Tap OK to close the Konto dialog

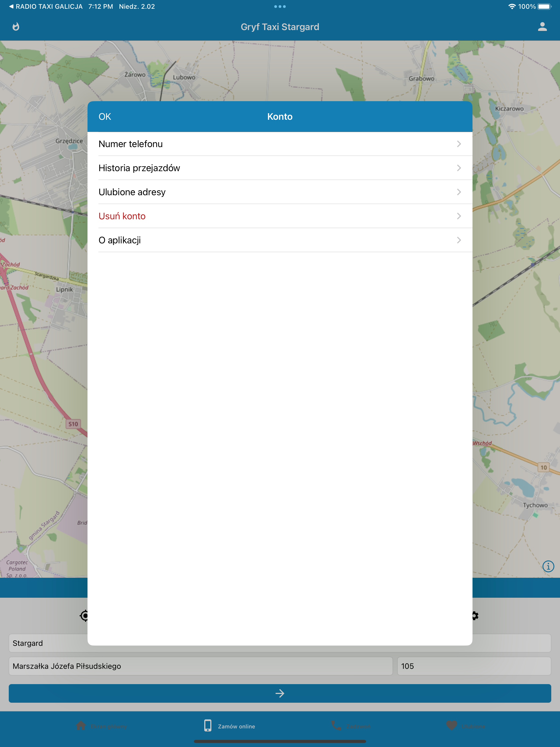(x=105, y=116)
